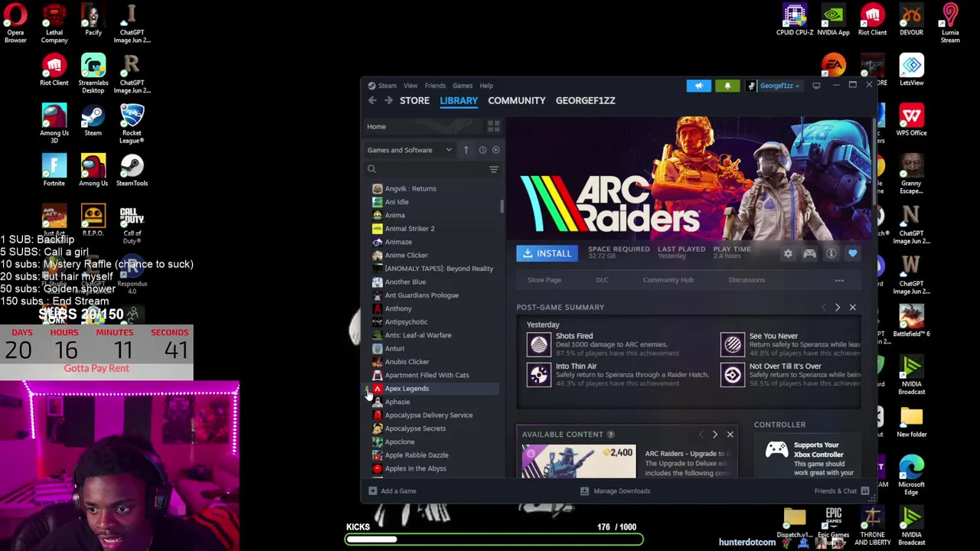The image size is (980, 551).
Task: Toggle ready-to-play filter in library
Action: (x=495, y=150)
